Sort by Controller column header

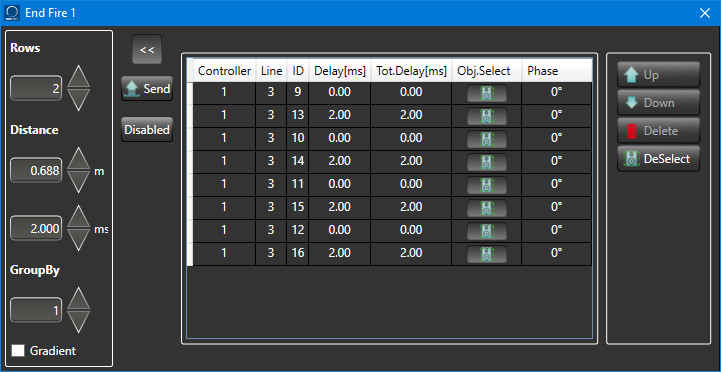(x=224, y=71)
